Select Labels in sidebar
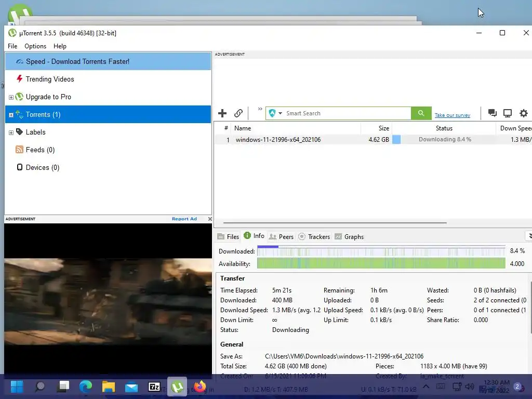The image size is (532, 399). (x=108, y=132)
